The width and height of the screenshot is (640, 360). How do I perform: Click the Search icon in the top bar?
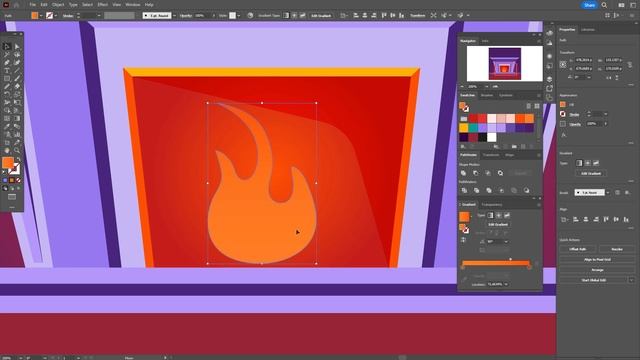coord(604,5)
